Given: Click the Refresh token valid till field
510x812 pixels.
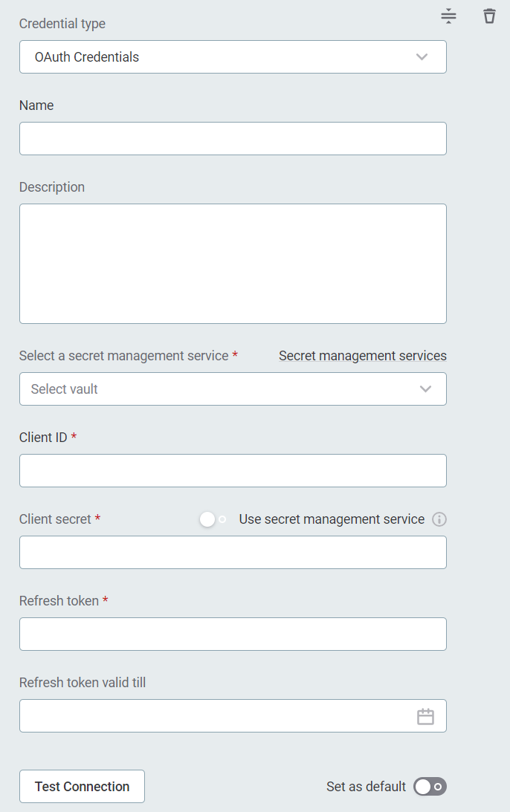Looking at the screenshot, I should (x=216, y=715).
